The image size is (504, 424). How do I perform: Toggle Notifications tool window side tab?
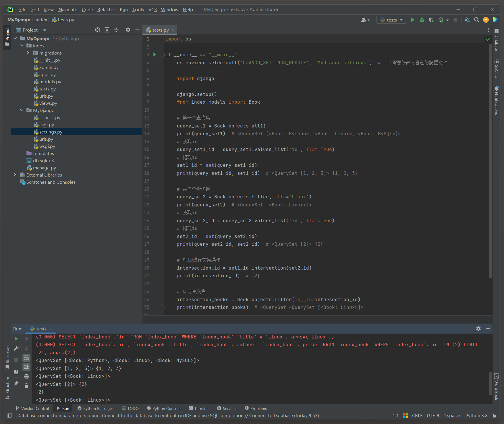[x=496, y=100]
